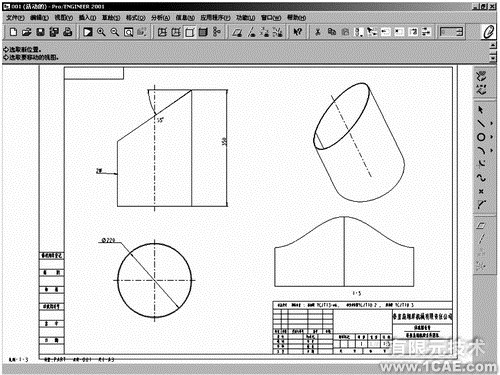
Task: Select the Line sketch tool
Action: pos(481,123)
